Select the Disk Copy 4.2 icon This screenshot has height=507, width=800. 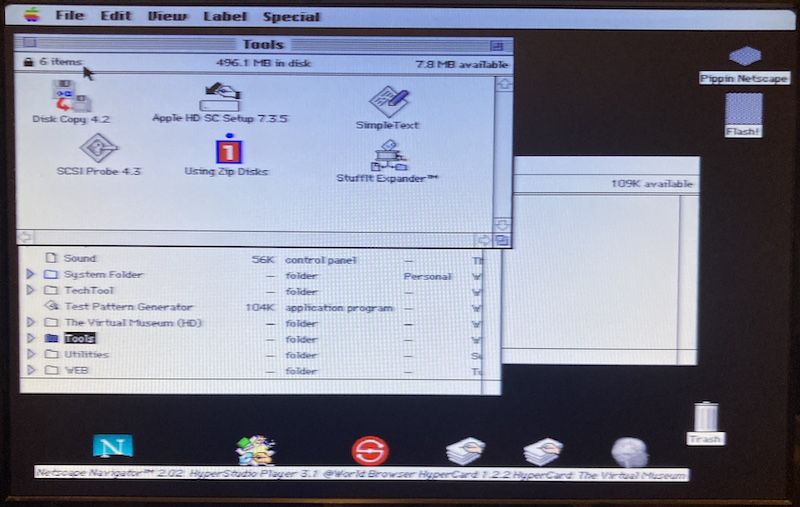[x=71, y=96]
